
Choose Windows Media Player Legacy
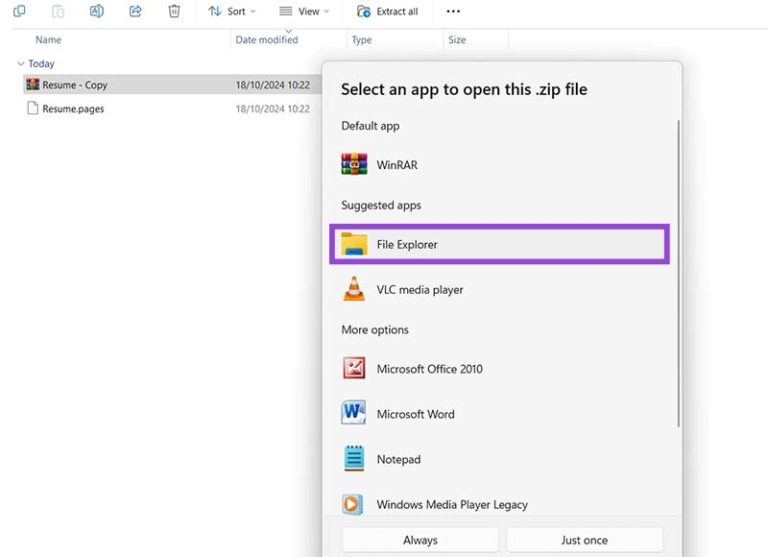499,504
